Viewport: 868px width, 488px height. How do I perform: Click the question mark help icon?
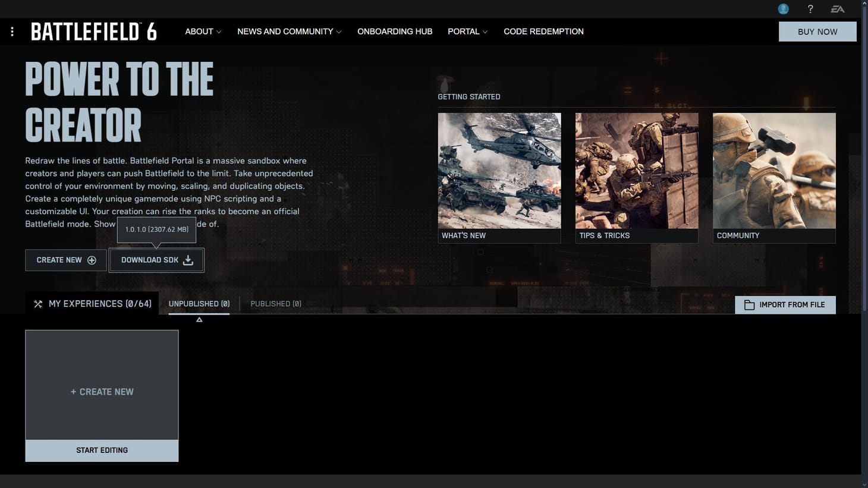click(810, 9)
